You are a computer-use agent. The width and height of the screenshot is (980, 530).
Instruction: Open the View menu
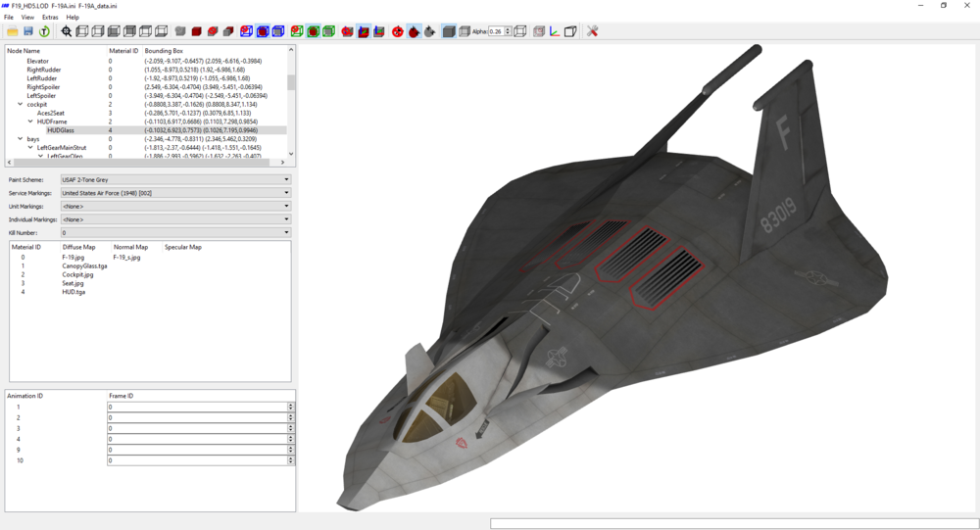(x=28, y=18)
